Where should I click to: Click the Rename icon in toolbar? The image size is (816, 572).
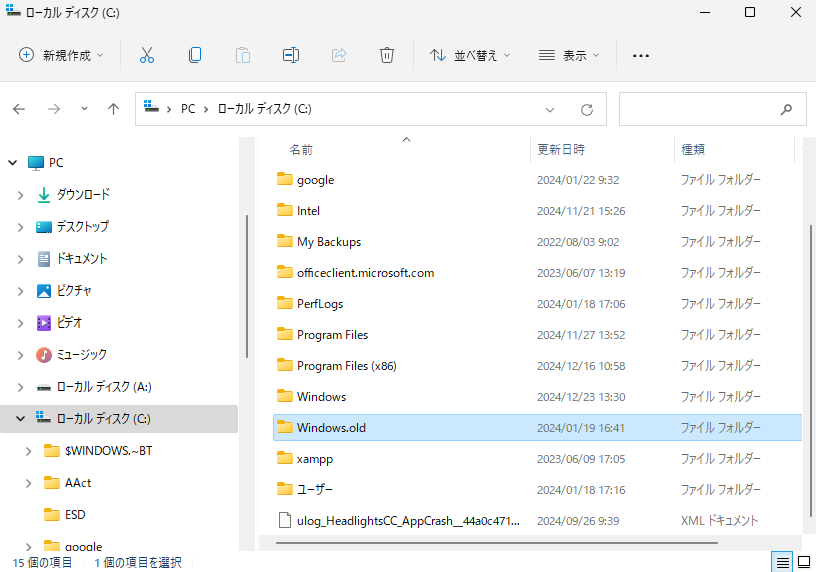point(290,55)
